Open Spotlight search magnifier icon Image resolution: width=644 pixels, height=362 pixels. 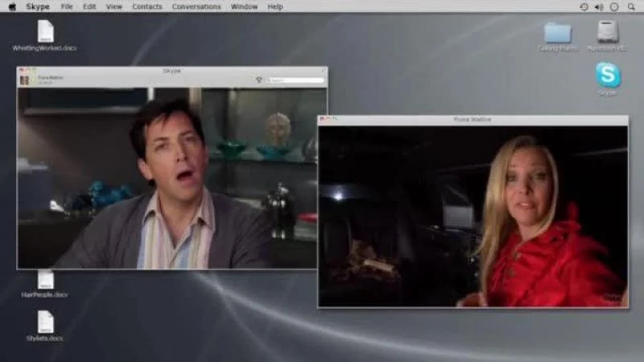click(631, 6)
